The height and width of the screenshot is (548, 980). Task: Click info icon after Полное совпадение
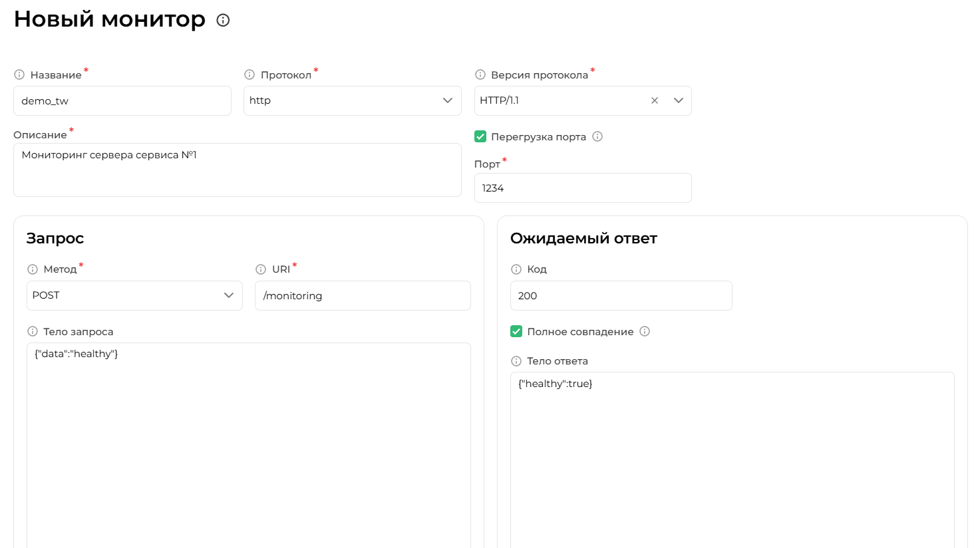(645, 331)
